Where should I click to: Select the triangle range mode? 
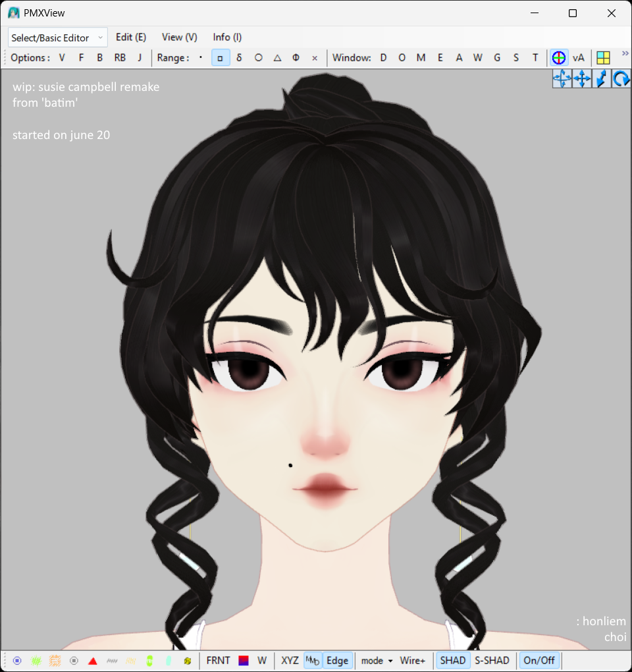coord(277,58)
